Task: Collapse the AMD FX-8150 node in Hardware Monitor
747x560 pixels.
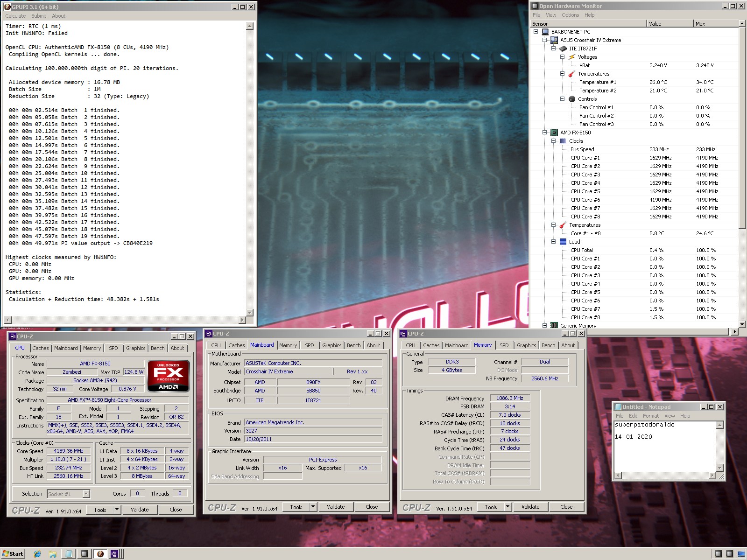Action: coord(545,133)
